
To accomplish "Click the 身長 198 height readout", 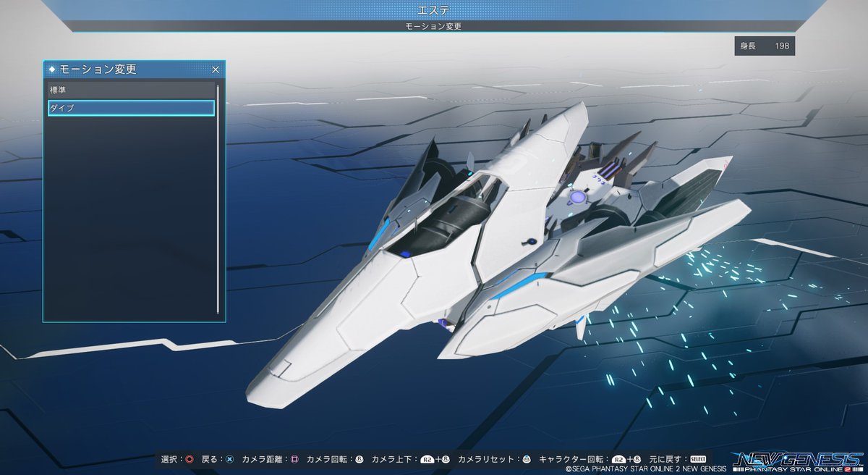I will [x=764, y=46].
